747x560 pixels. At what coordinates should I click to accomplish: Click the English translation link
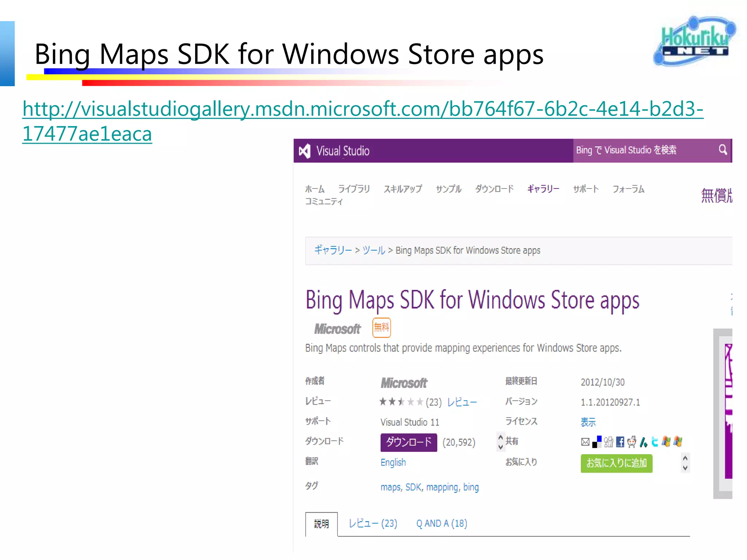[393, 462]
